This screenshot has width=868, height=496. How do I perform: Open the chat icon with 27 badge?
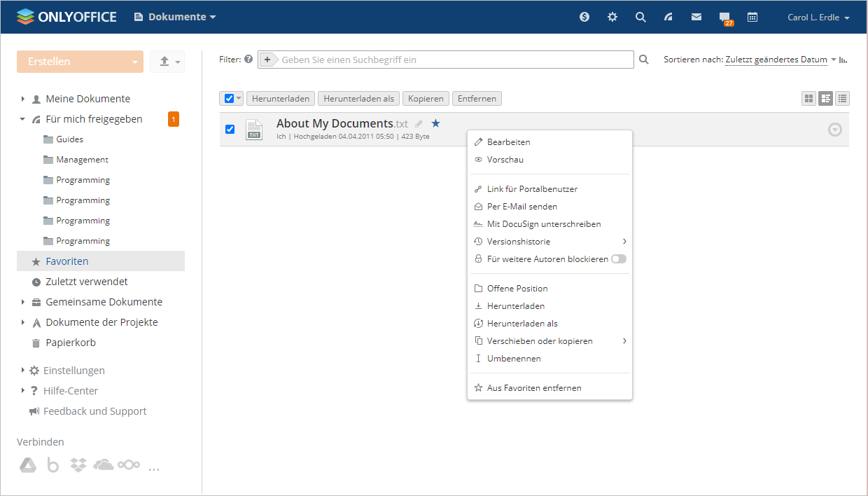point(725,18)
